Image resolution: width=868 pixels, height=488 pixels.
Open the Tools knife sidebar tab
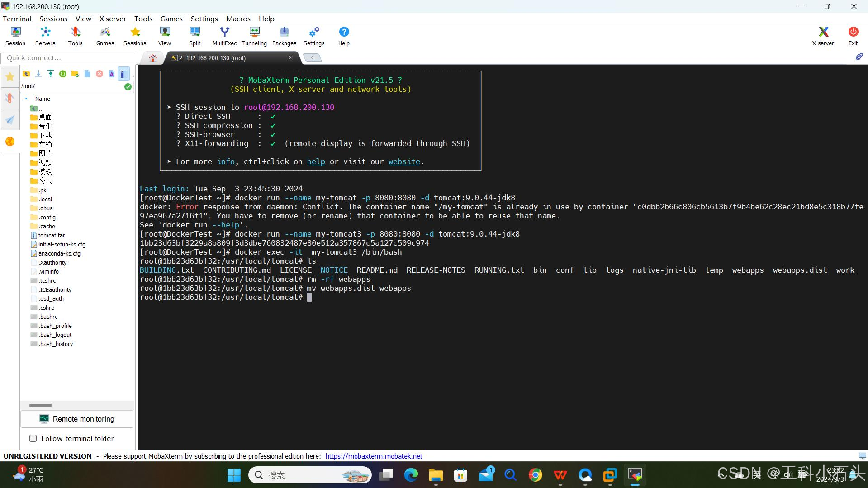(10, 98)
